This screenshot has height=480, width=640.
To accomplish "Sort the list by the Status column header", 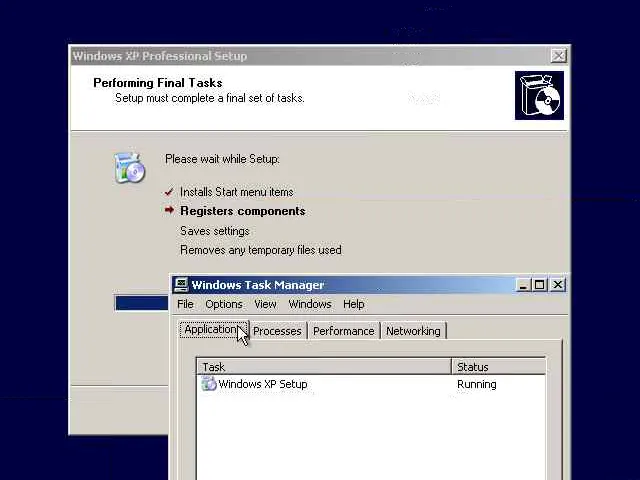I will pos(499,367).
